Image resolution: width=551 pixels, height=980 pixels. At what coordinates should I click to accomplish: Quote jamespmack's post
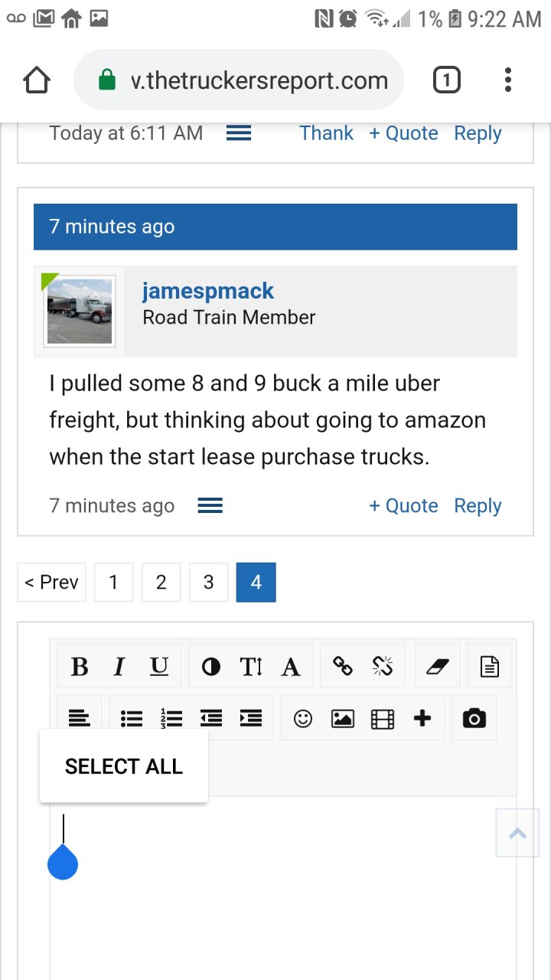point(403,506)
